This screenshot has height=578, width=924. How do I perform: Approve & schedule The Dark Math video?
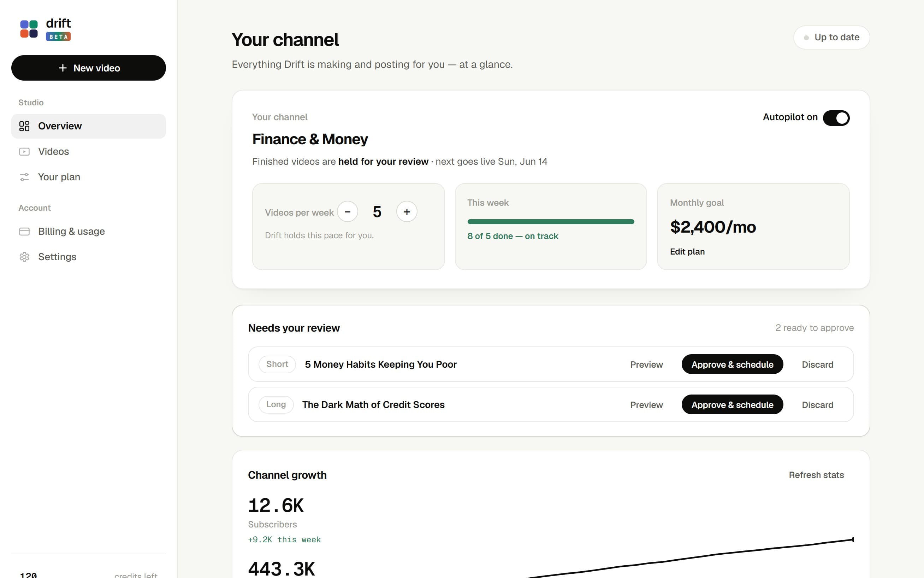click(732, 405)
